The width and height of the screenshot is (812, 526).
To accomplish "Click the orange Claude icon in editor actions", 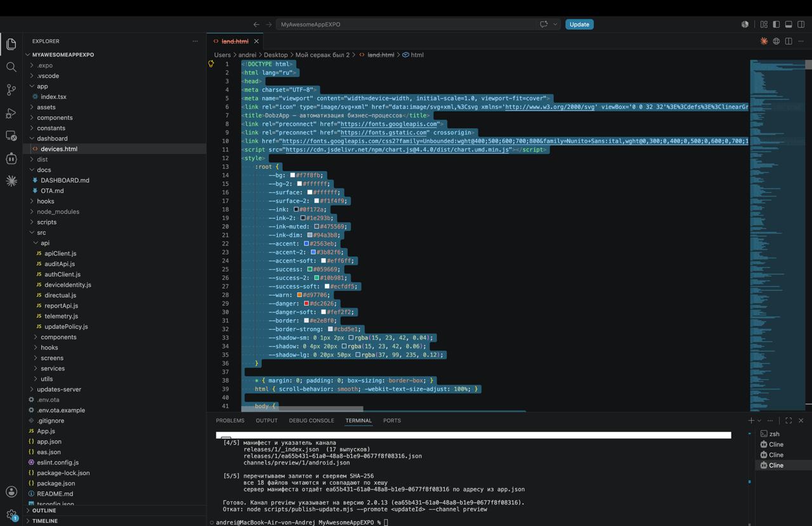I will coord(764,41).
